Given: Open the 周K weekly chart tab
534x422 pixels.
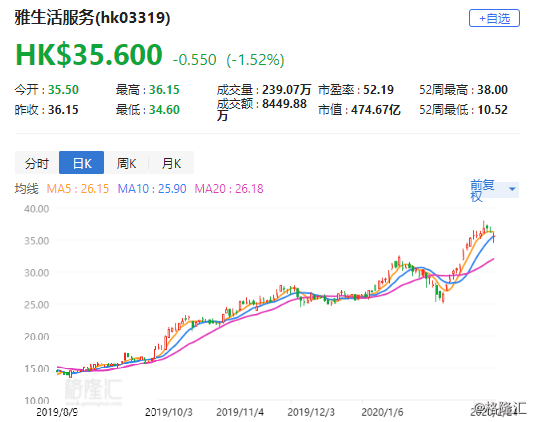Looking at the screenshot, I should [126, 163].
